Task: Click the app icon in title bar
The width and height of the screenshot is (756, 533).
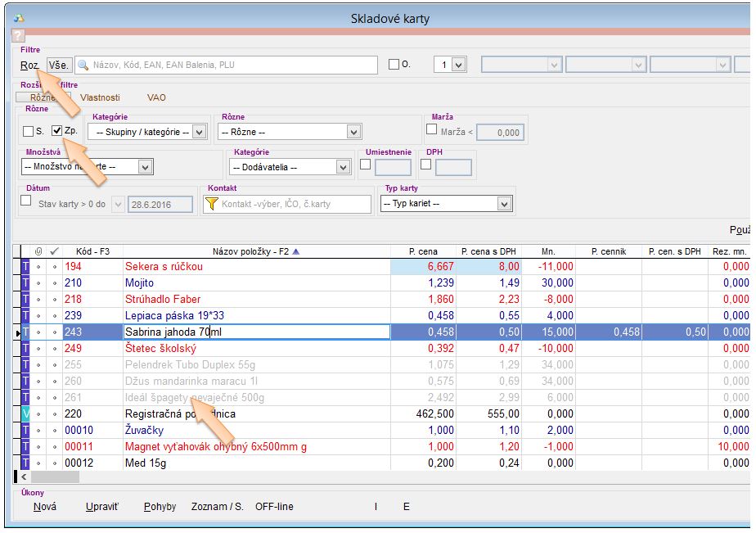Action: pyautogui.click(x=19, y=18)
